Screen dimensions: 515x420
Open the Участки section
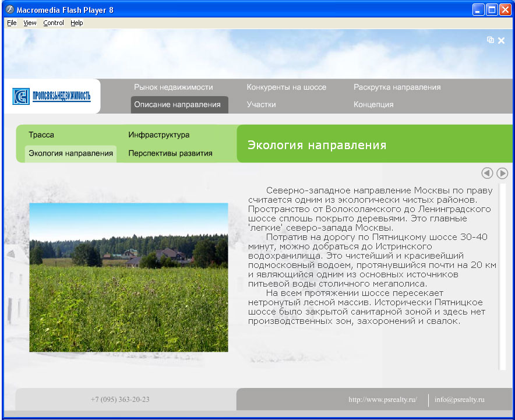coord(262,104)
